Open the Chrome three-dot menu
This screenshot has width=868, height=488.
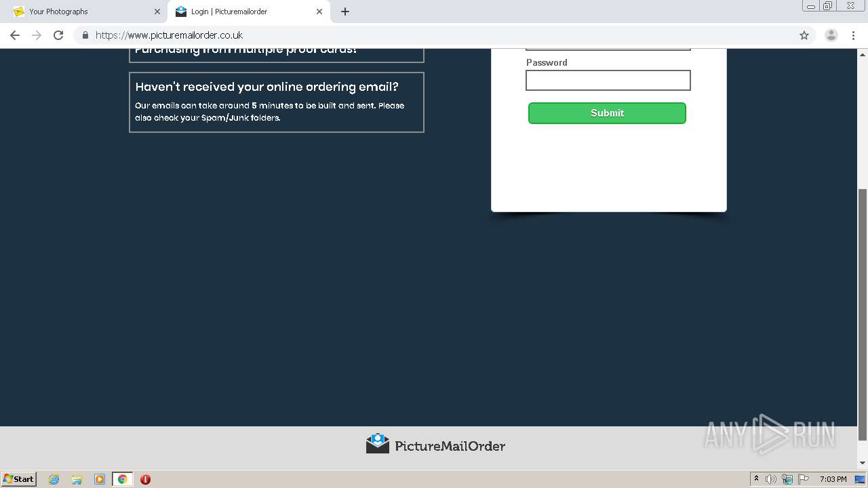853,35
